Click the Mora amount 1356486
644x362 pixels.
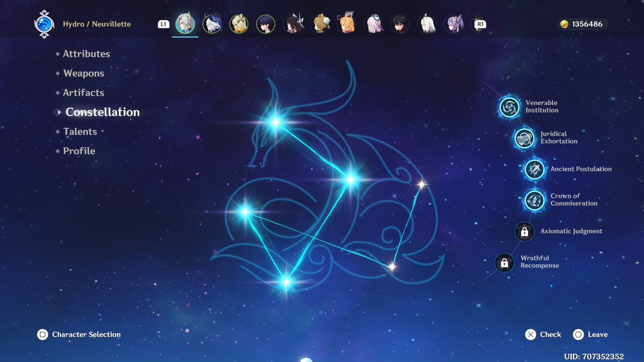tap(587, 24)
